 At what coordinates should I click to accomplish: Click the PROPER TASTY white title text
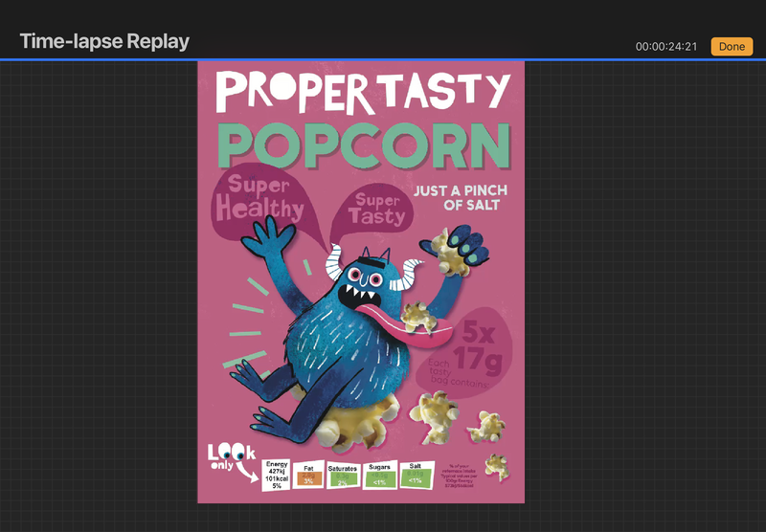(361, 93)
